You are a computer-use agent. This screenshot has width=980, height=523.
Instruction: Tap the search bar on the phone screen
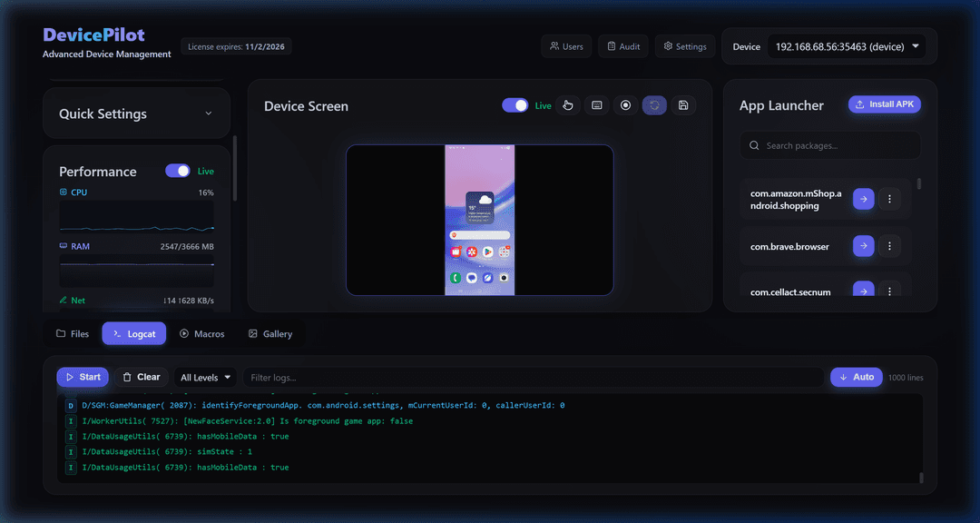click(479, 235)
